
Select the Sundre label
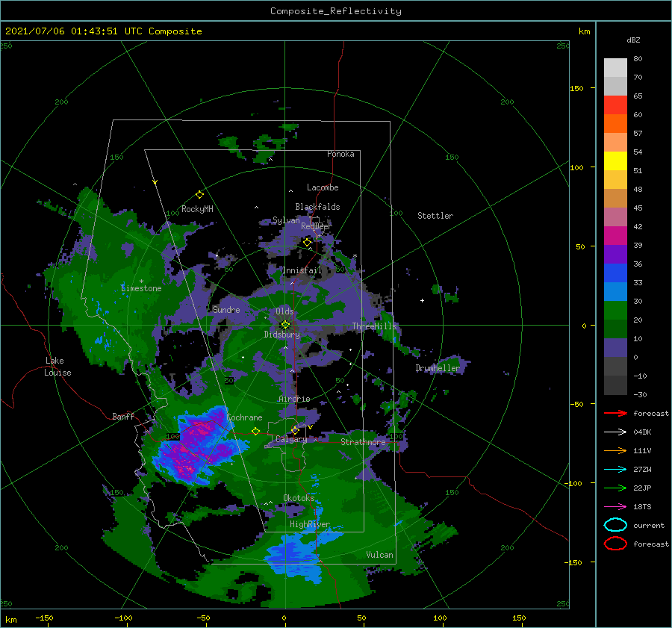(x=226, y=309)
